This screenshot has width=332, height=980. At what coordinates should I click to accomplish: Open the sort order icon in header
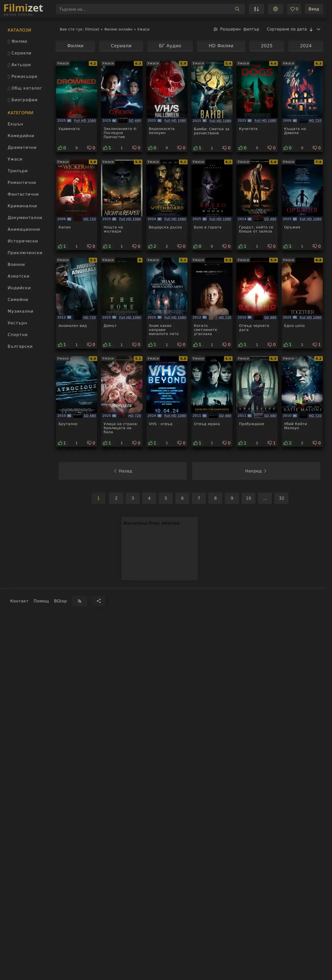(x=256, y=9)
